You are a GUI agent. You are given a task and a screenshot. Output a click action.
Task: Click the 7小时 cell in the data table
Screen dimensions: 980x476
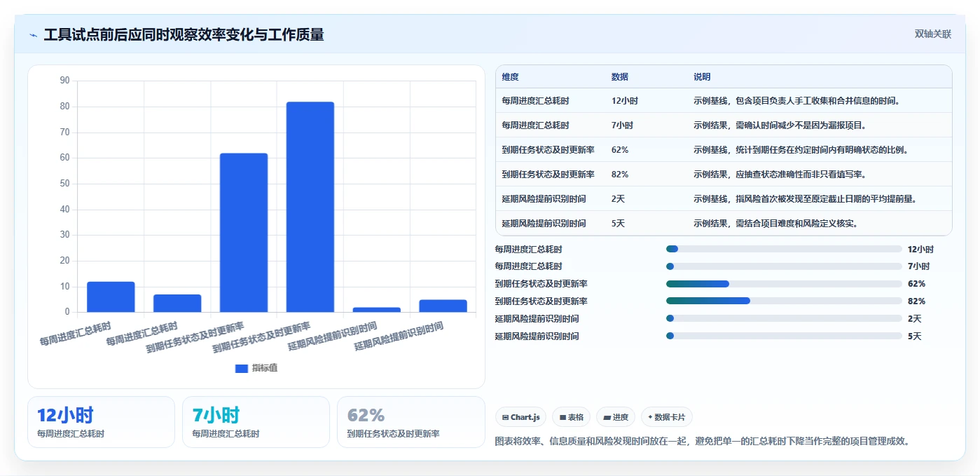pyautogui.click(x=622, y=125)
